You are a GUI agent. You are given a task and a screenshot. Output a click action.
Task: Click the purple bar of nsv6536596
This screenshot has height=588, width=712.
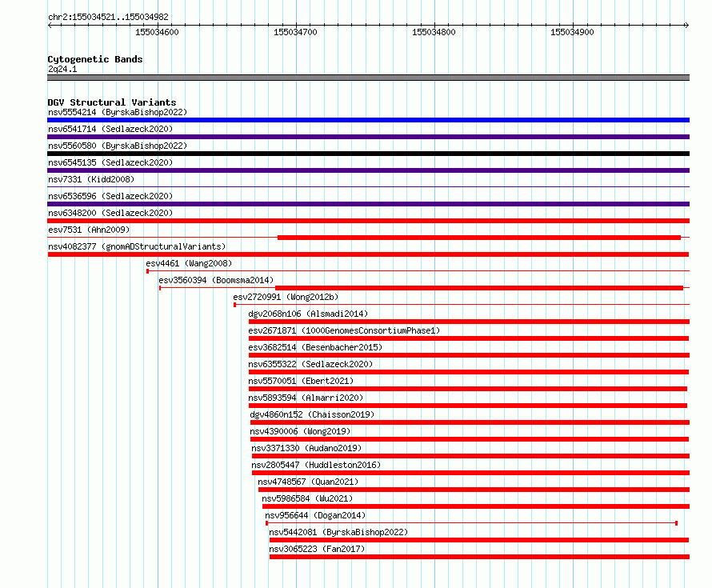[x=368, y=204]
